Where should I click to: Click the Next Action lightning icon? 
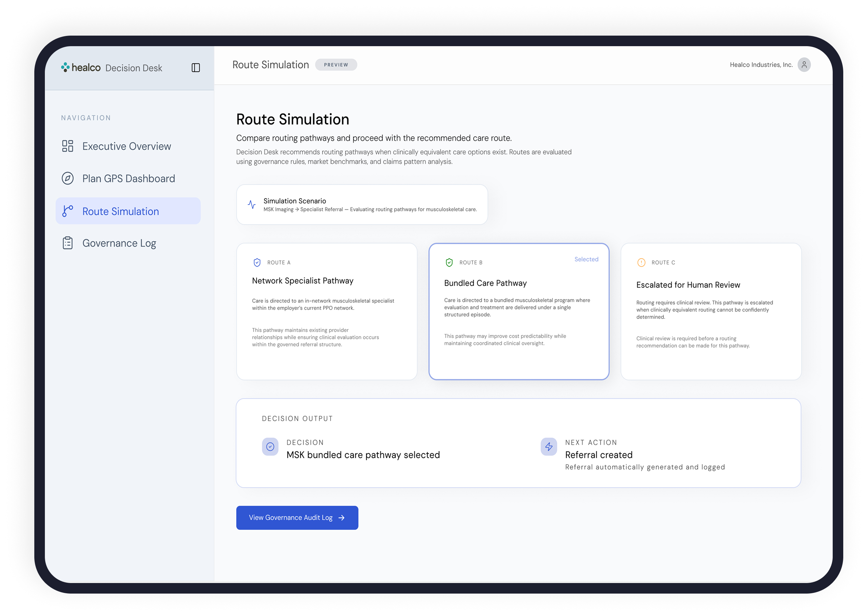pos(549,447)
